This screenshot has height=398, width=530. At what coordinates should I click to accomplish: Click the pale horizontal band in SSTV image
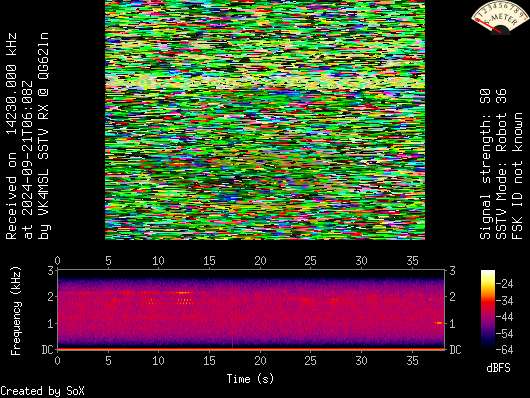[265, 81]
